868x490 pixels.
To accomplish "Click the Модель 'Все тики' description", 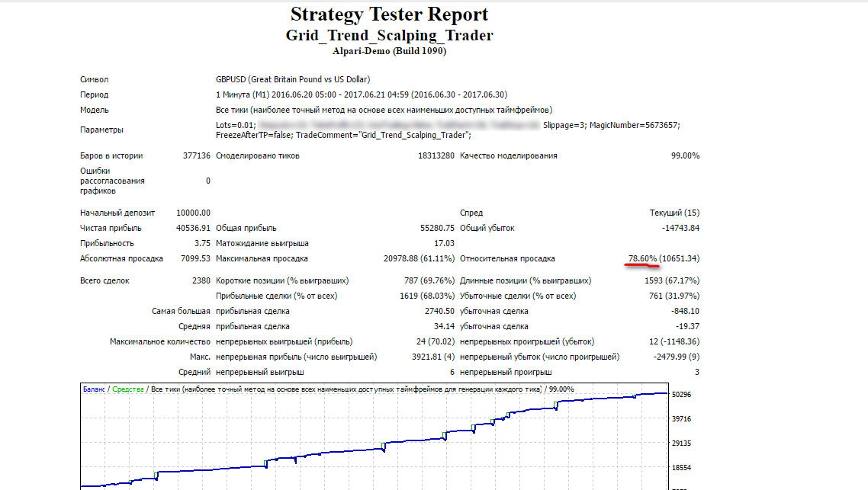I will pyautogui.click(x=384, y=110).
